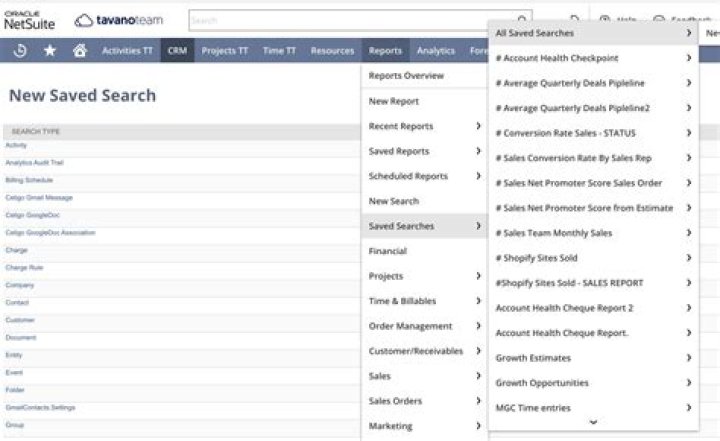
Task: Expand All Saved Searches submenu arrow
Action: 689,33
